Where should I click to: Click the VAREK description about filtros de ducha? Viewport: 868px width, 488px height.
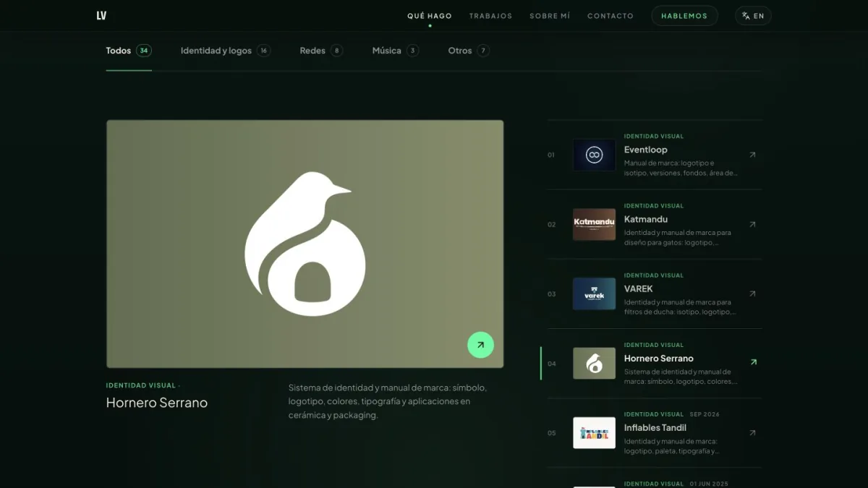[x=681, y=307]
